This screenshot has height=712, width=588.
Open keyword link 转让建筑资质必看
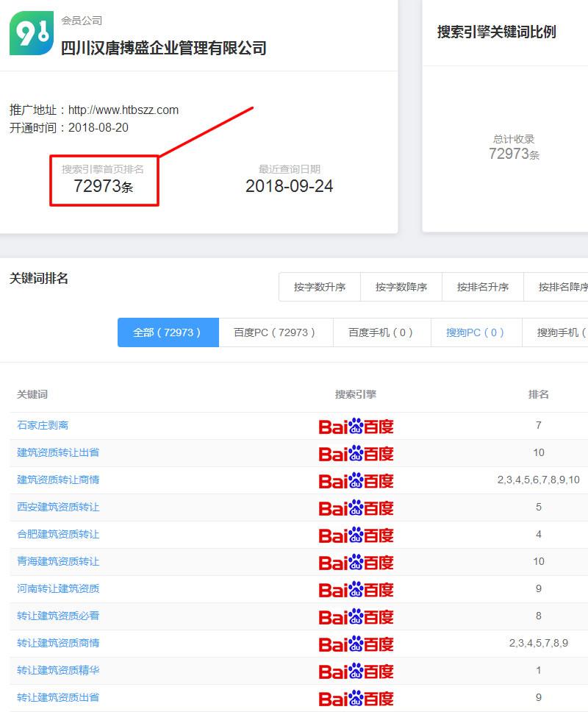[x=58, y=616]
